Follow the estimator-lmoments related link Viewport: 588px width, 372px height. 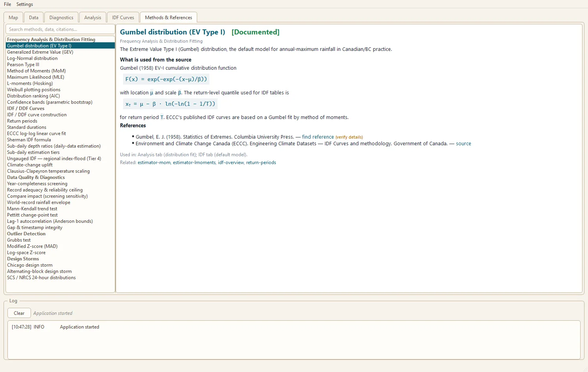[194, 163]
